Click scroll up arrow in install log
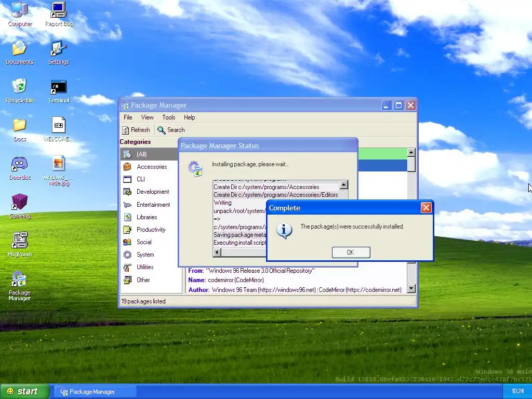 coord(344,185)
